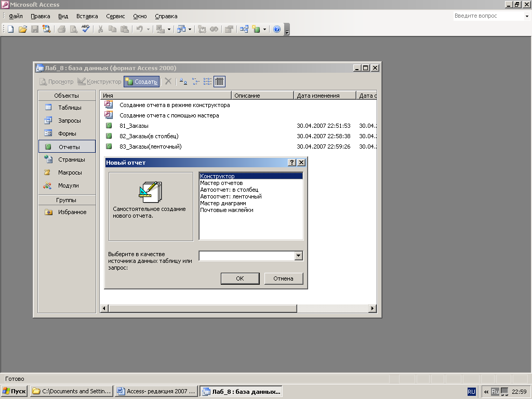Select Создание отчета в режиме конструктора
Viewport: 532px width, 399px height.
[x=175, y=105]
